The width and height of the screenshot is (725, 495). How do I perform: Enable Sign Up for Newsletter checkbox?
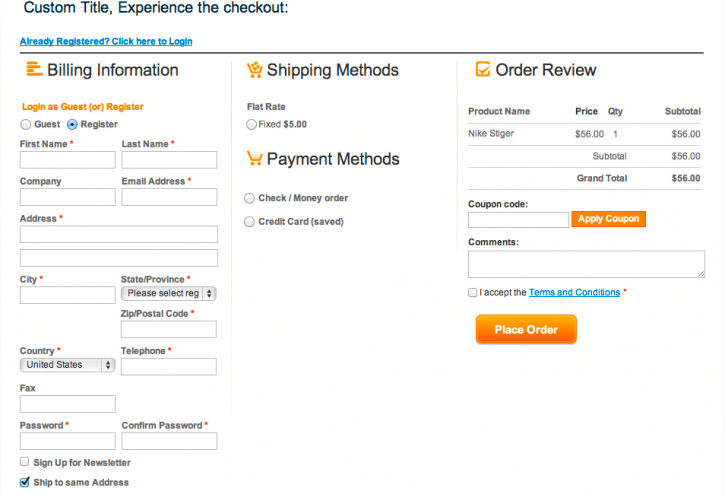25,462
